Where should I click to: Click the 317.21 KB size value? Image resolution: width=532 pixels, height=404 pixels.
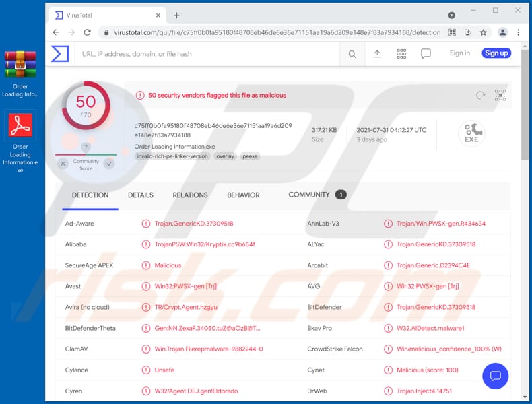[x=325, y=130]
